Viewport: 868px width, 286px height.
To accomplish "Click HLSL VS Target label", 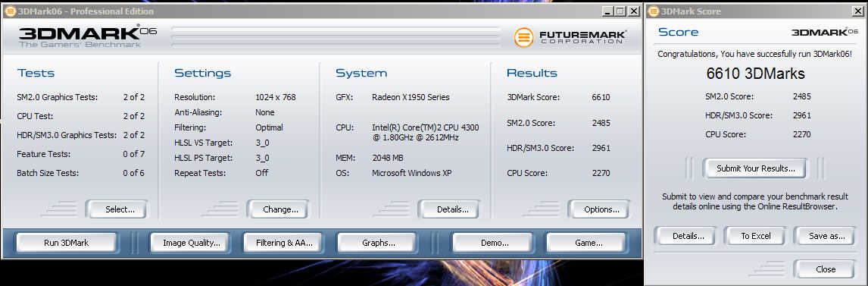I will coord(203,143).
